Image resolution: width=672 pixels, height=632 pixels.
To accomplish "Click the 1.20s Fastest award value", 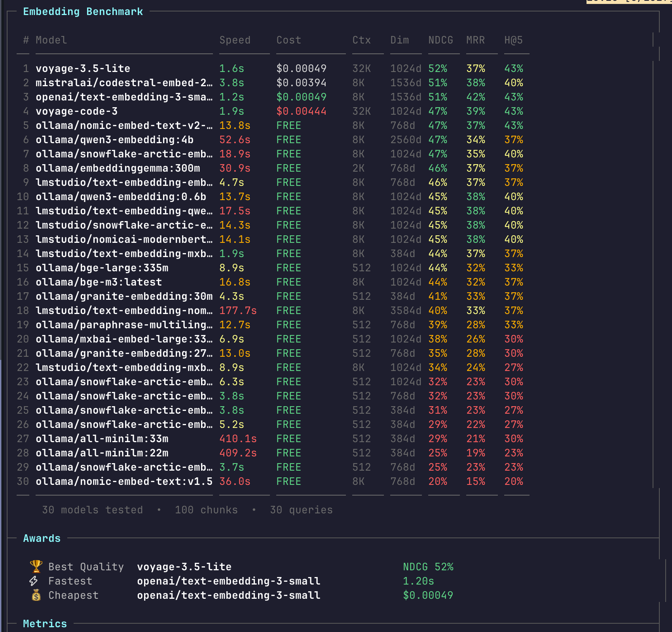I will 419,581.
